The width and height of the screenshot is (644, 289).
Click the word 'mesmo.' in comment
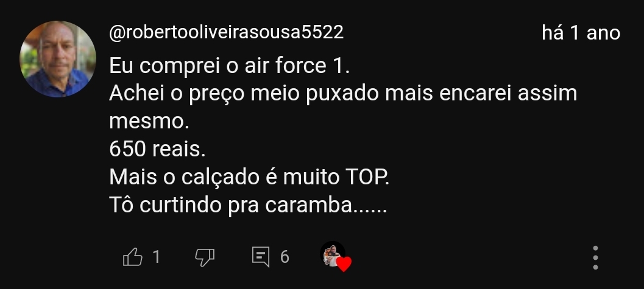tap(149, 122)
